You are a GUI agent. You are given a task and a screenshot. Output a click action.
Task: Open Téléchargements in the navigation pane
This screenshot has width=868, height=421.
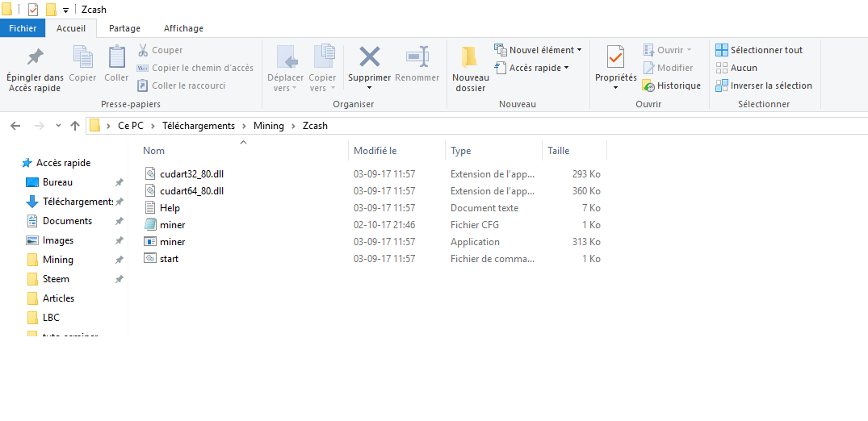pyautogui.click(x=78, y=202)
